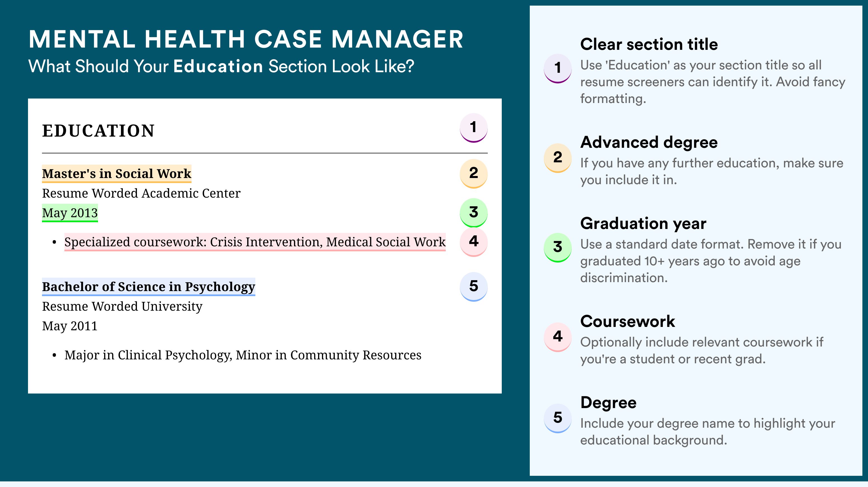Click the blue number 5 badge in resume
The image size is (868, 487).
(473, 286)
